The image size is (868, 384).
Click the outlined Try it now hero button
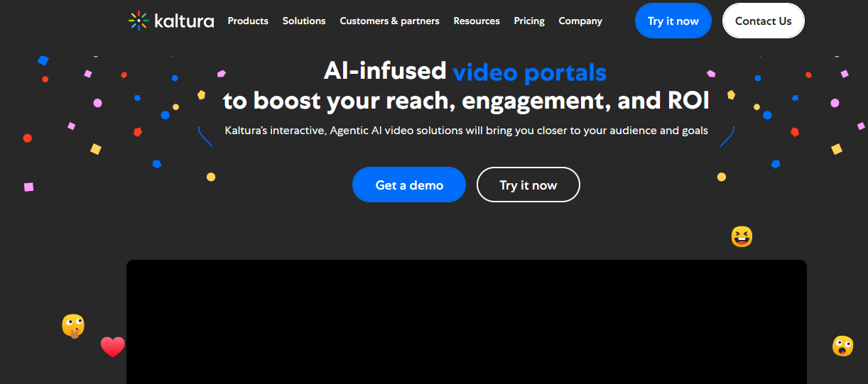coord(528,185)
